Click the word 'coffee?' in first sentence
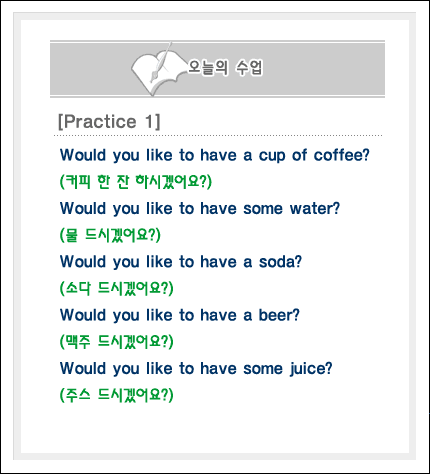This screenshot has width=430, height=474. (x=342, y=155)
